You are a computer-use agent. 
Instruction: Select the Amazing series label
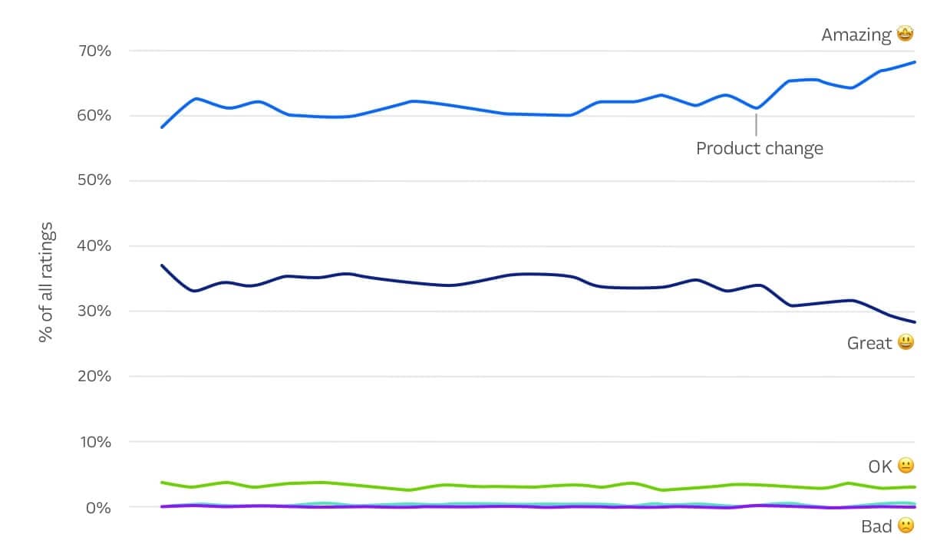tap(856, 35)
